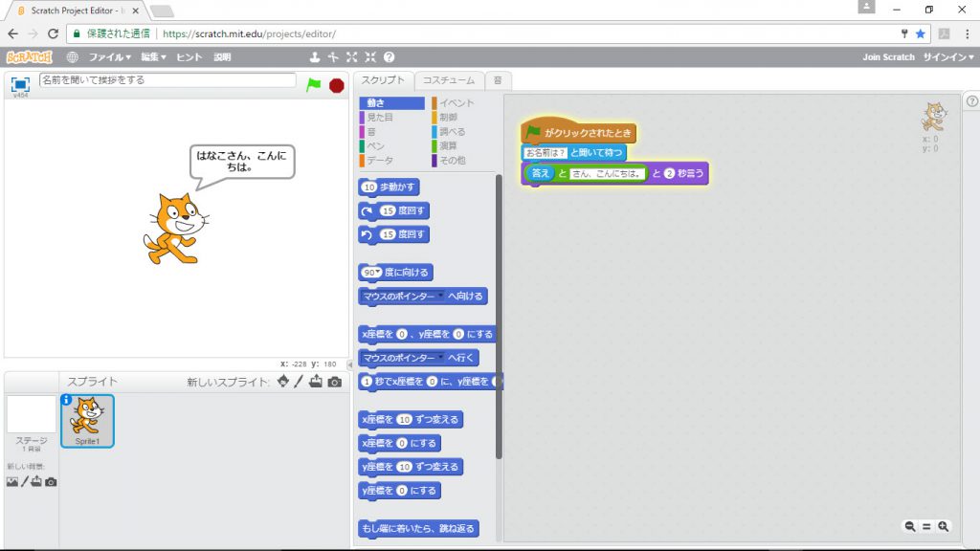Click the counterclockwise 15度回す block

pyautogui.click(x=393, y=234)
